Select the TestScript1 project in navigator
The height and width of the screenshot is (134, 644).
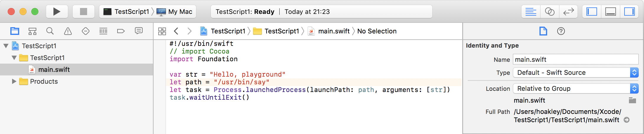(39, 46)
